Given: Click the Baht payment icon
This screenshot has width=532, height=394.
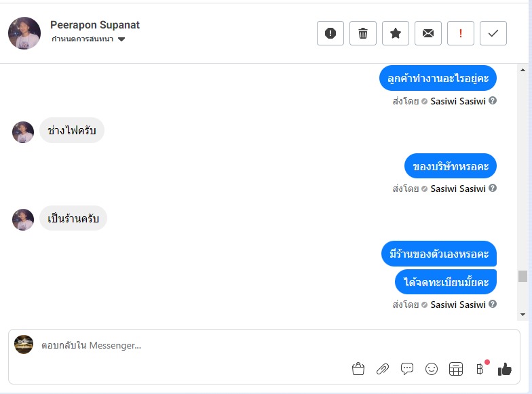Looking at the screenshot, I should click(x=480, y=369).
